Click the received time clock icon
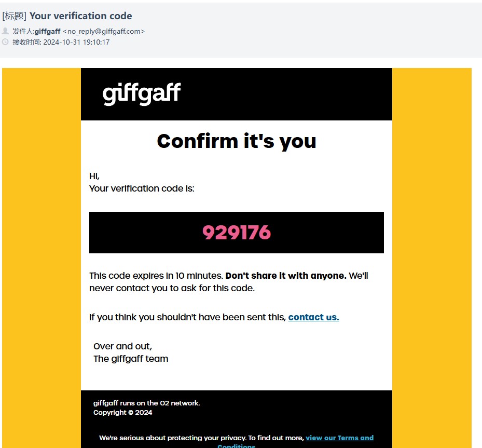This screenshot has height=448, width=482. [5, 42]
